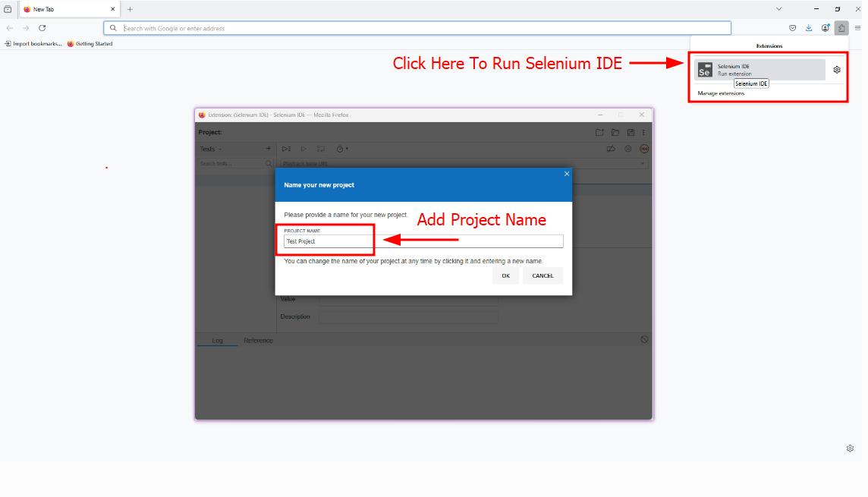Click CANCEL in the new project dialog
This screenshot has height=497, width=868.
[542, 275]
